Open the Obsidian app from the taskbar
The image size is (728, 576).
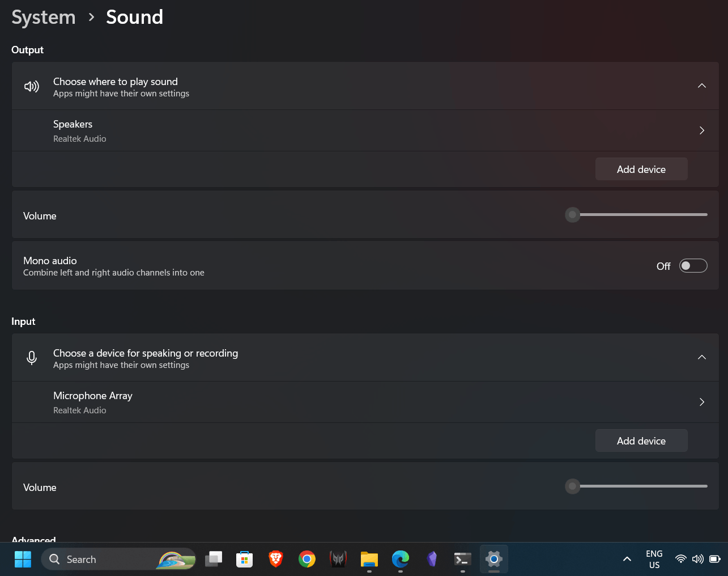click(x=431, y=559)
